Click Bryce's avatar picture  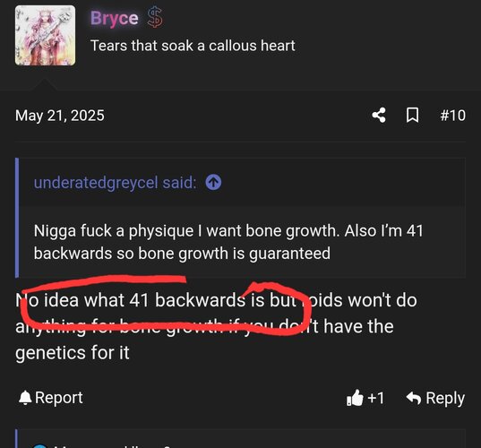pos(45,35)
